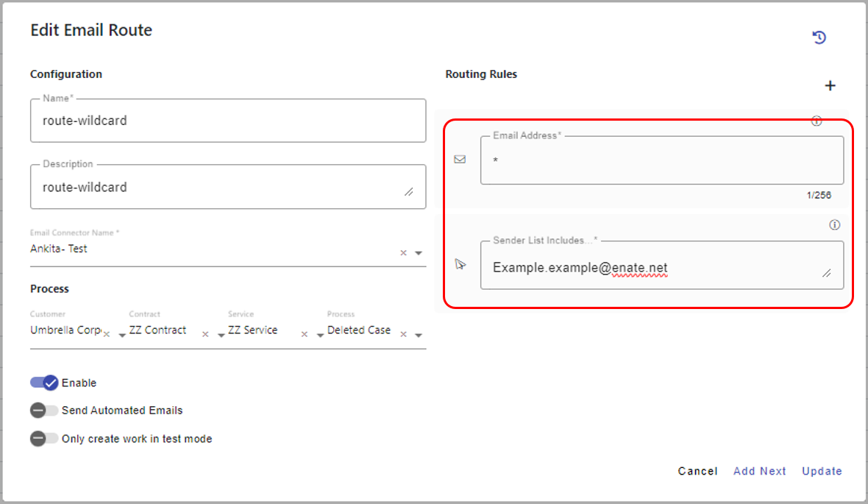Toggle Only create work in test mode
This screenshot has width=868, height=504.
tap(44, 439)
